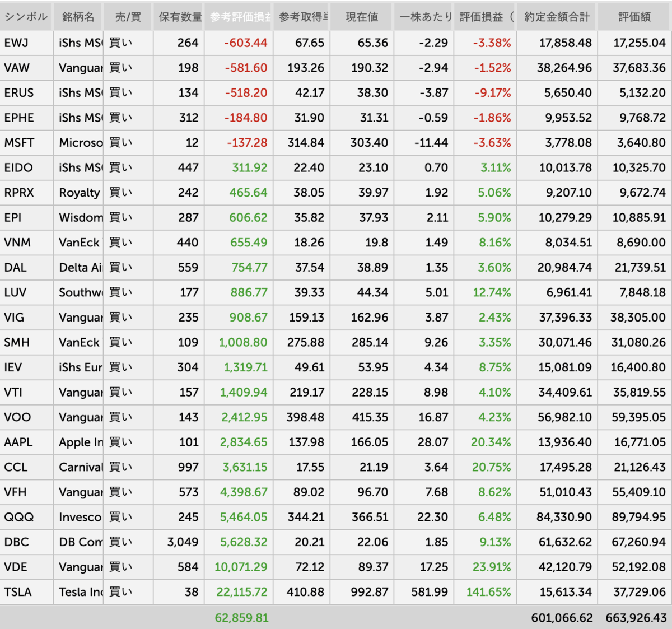Click the 評価額 column header
The image size is (672, 629).
coord(634,17)
